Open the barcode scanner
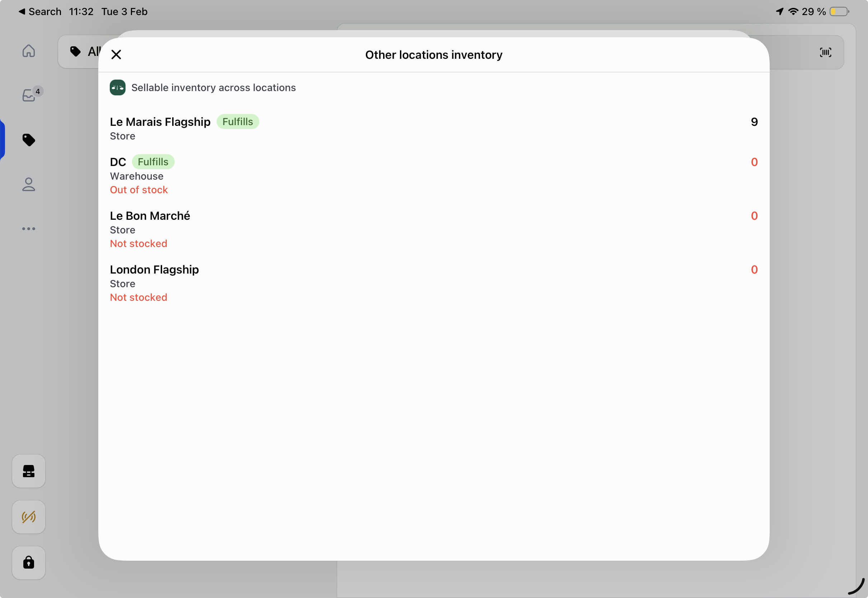Image resolution: width=868 pixels, height=598 pixels. tap(826, 52)
